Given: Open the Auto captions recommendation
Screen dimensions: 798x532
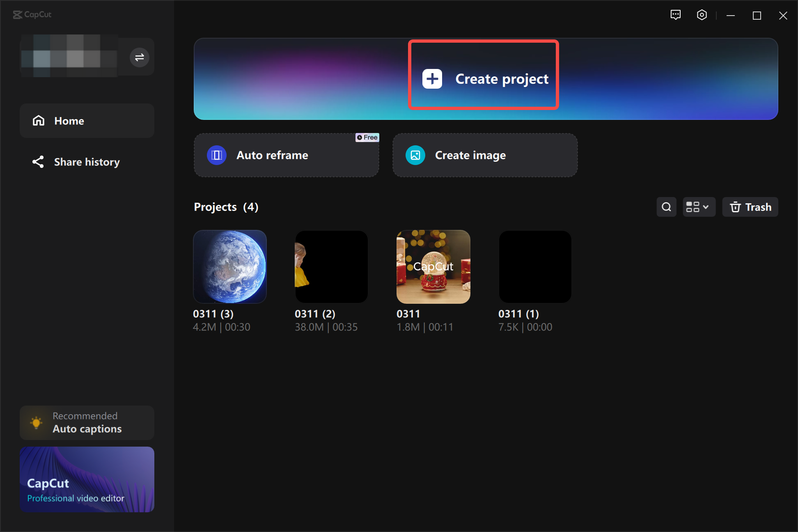Looking at the screenshot, I should click(87, 422).
